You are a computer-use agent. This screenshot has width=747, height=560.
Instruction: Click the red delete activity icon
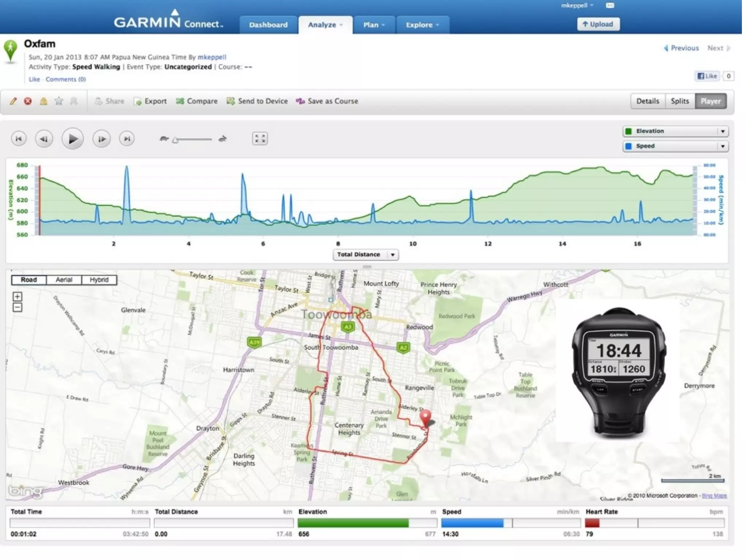[28, 101]
